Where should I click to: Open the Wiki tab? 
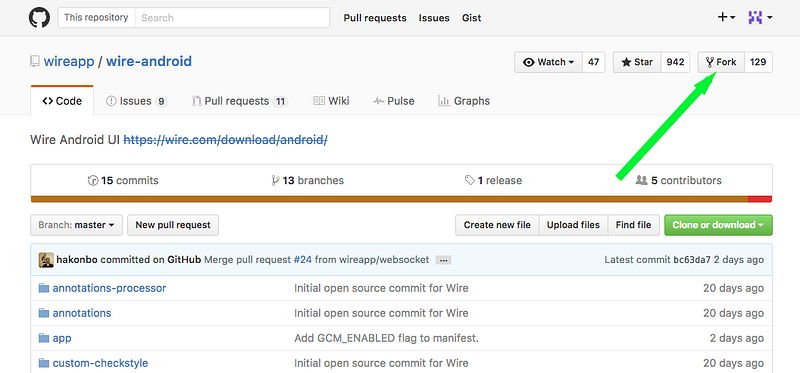[x=331, y=101]
